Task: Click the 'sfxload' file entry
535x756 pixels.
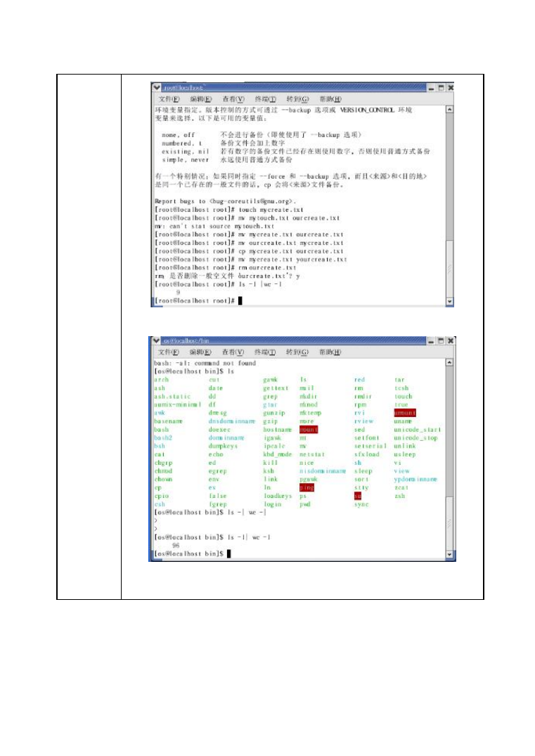Action: (367, 454)
